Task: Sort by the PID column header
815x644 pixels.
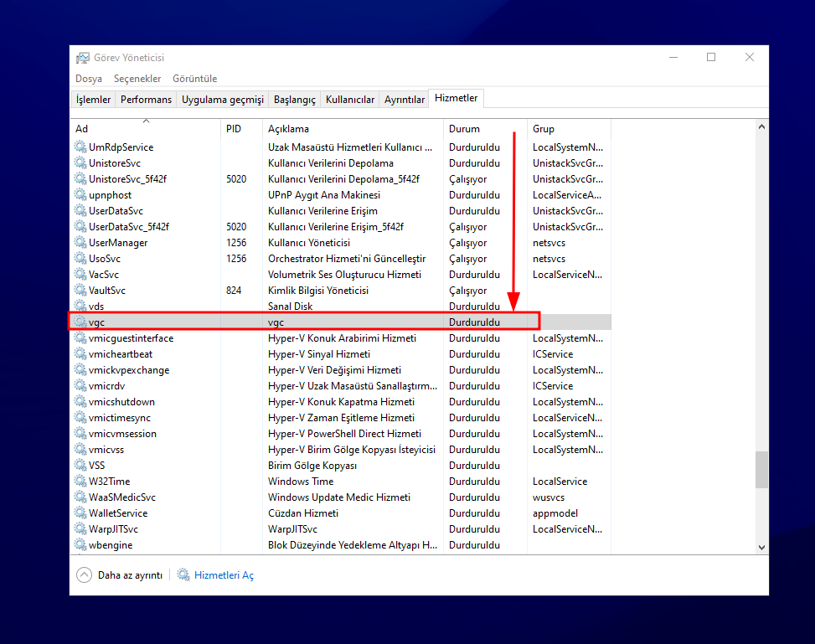Action: pos(242,128)
